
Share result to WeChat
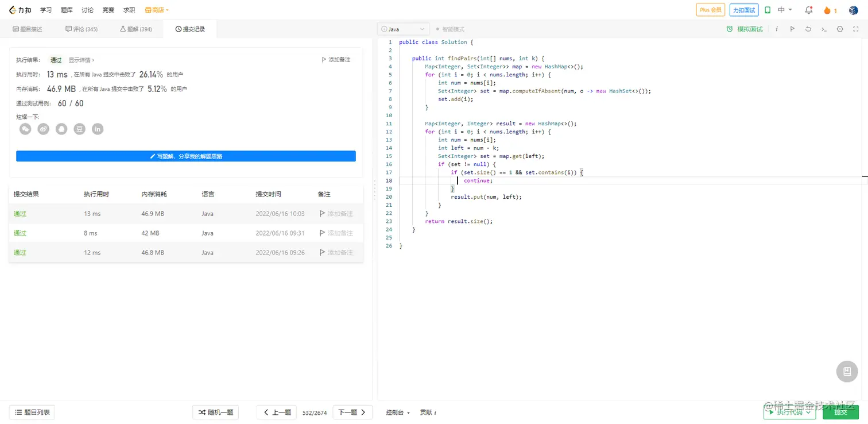point(25,129)
